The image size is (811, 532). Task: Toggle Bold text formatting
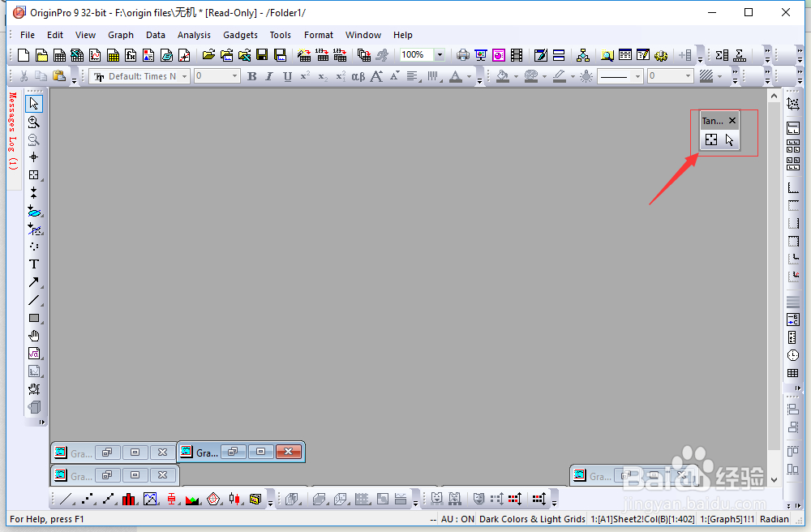pyautogui.click(x=252, y=76)
